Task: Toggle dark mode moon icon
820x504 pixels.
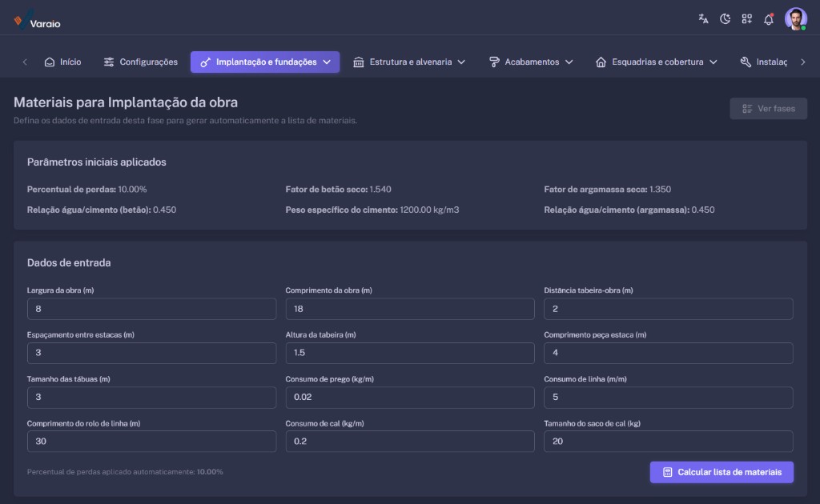Action: 725,19
